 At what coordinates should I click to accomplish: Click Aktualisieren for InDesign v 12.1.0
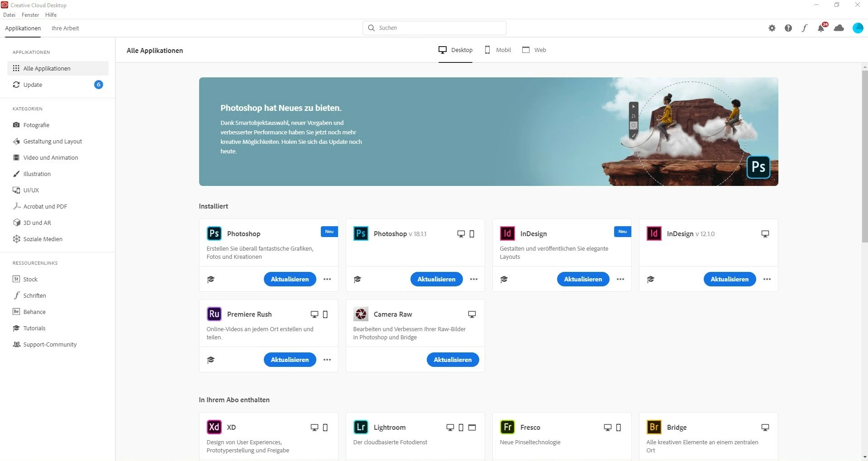coord(730,279)
